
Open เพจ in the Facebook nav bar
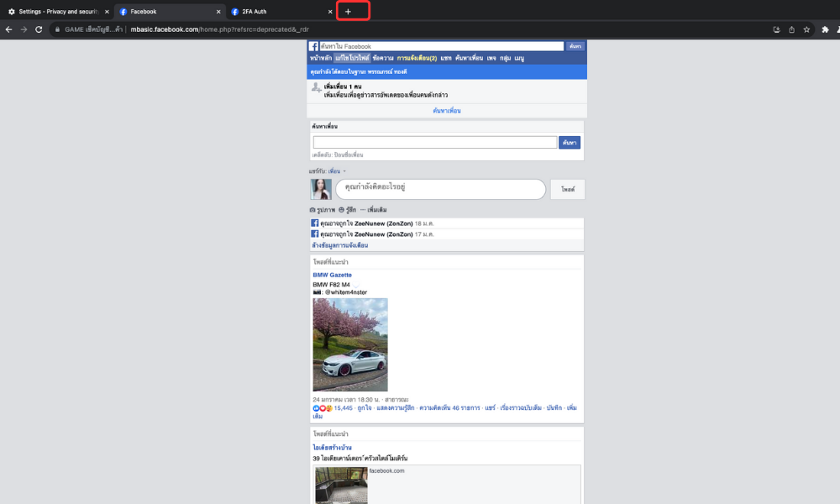pyautogui.click(x=491, y=58)
